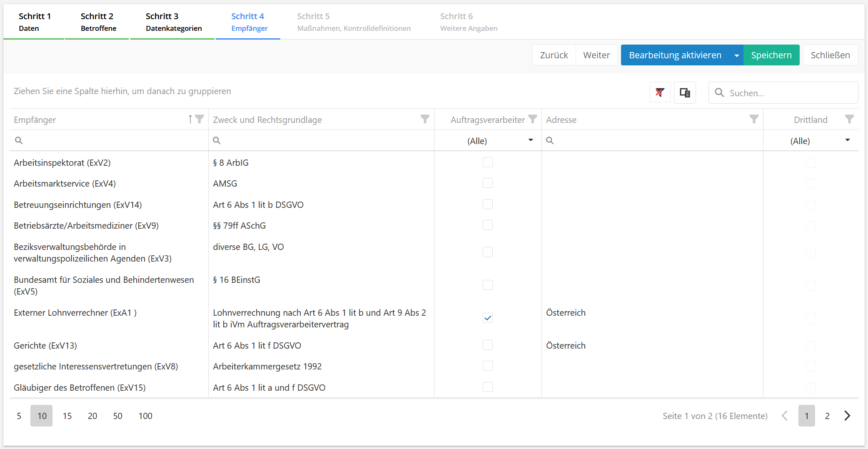Click the Drittland column filter funnel

[x=849, y=119]
